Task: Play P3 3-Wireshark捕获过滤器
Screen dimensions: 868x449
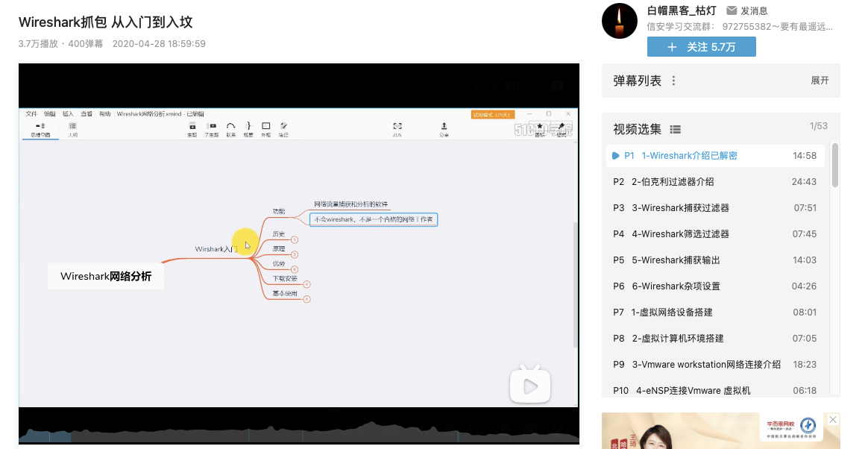Action: click(715, 207)
